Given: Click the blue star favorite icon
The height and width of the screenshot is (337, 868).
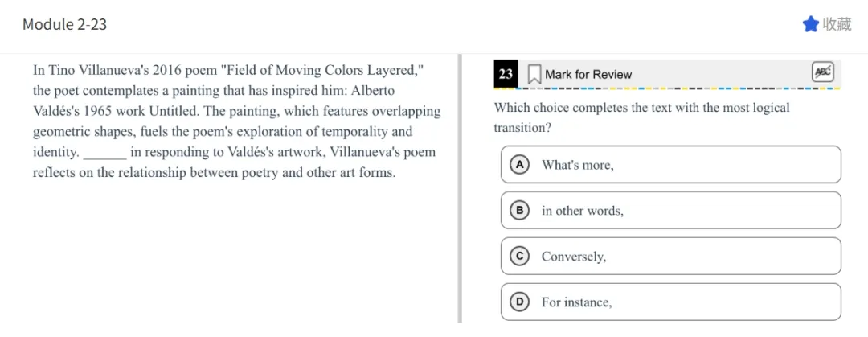Looking at the screenshot, I should click(x=810, y=24).
